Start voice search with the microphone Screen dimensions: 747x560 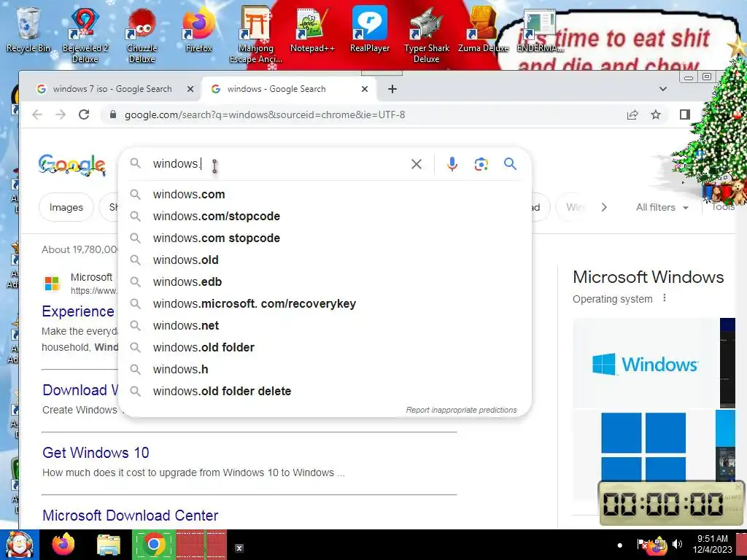[x=452, y=164]
